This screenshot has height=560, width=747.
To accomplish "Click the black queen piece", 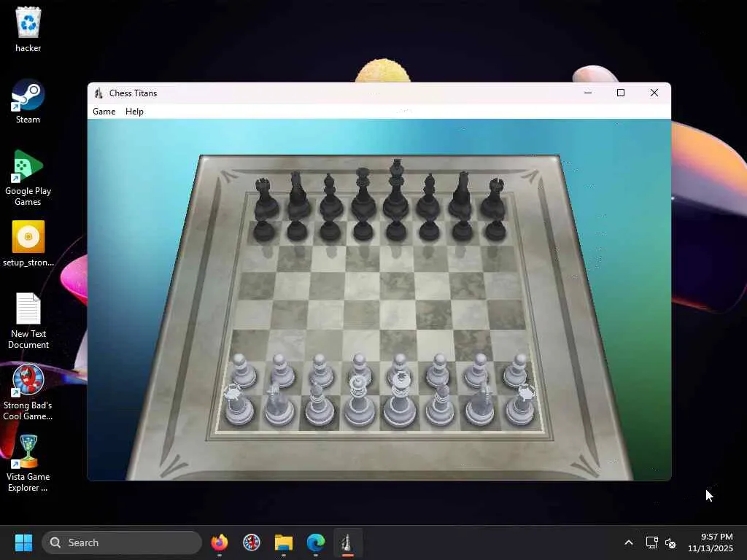I will pos(363,193).
